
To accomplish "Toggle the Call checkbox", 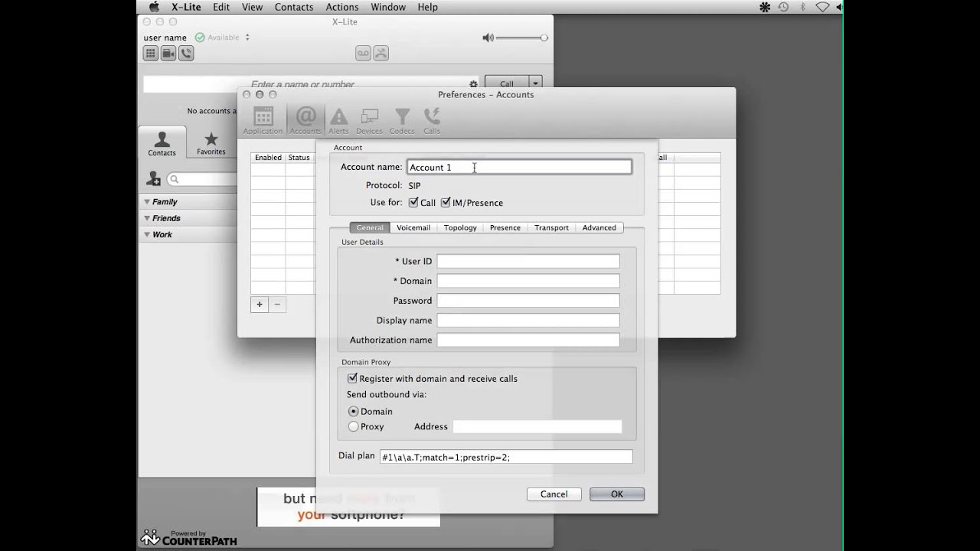I will pos(413,203).
